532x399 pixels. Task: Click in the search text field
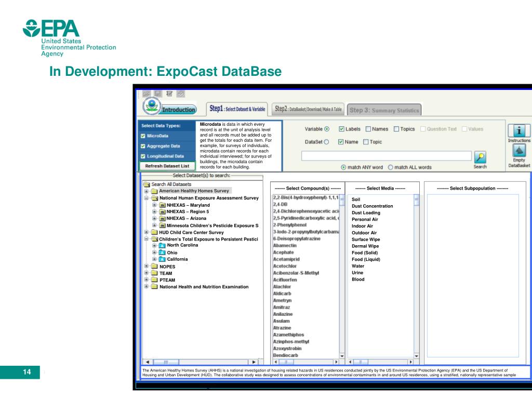(387, 156)
